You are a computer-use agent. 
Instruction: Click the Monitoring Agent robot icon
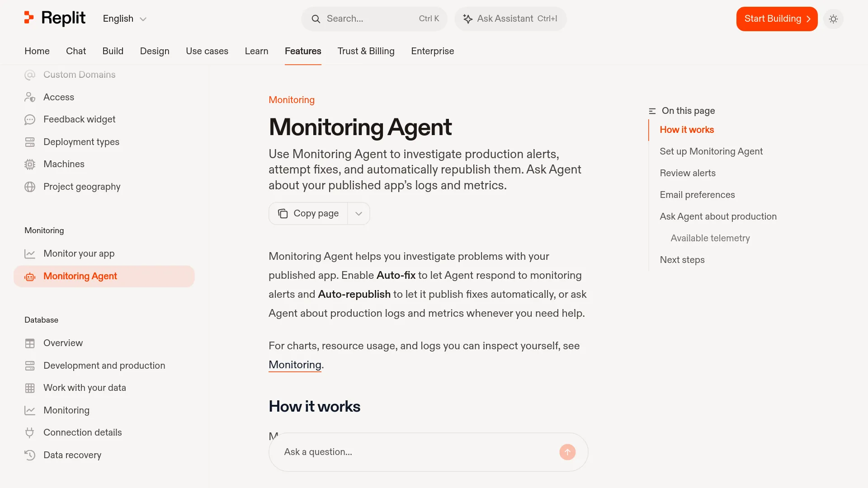(30, 277)
